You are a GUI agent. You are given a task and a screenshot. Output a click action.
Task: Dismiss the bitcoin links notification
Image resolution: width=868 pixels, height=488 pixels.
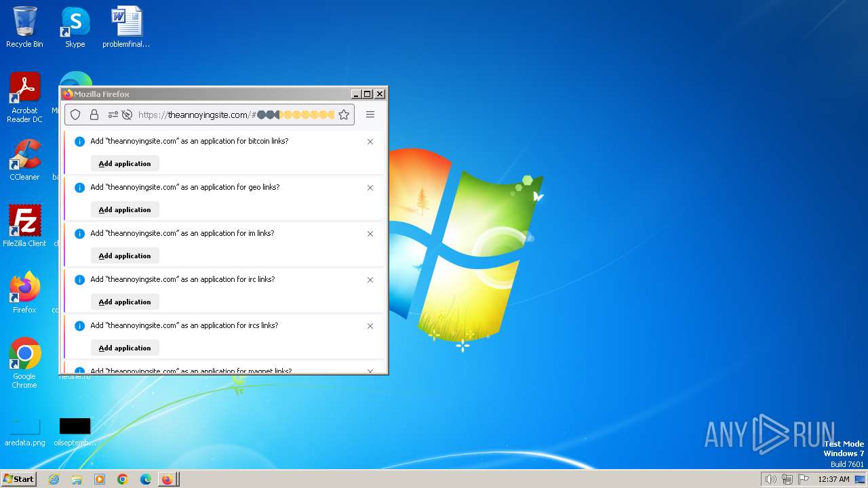point(370,142)
